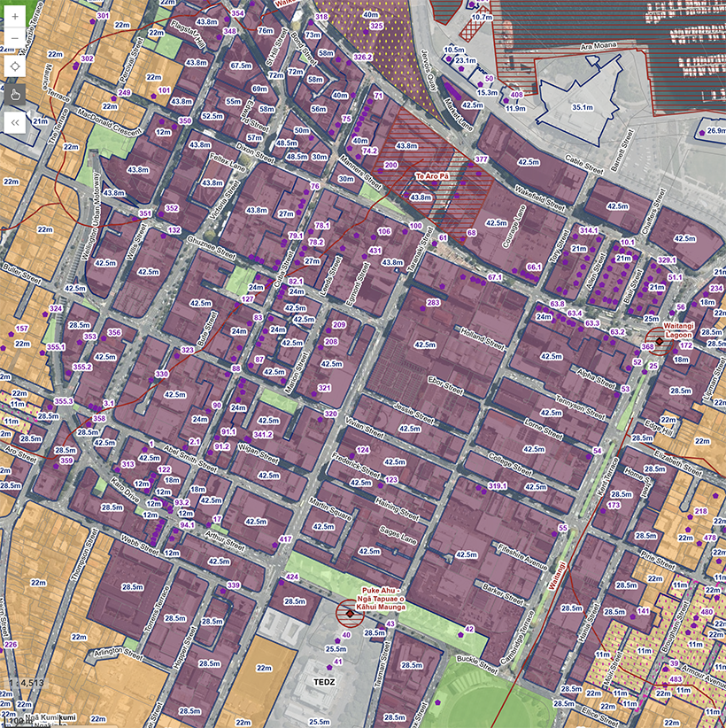This screenshot has width=726, height=728.
Task: Zoom in on the map
Action: (15, 16)
